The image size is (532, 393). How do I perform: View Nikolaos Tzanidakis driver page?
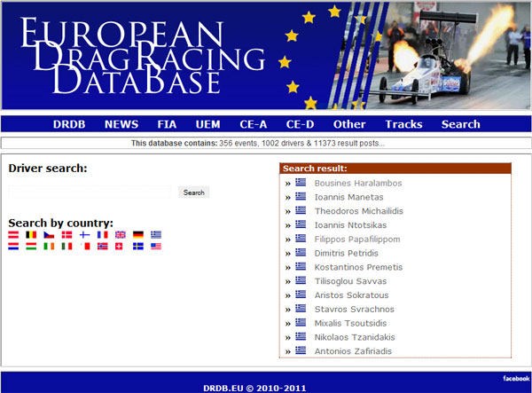355,337
